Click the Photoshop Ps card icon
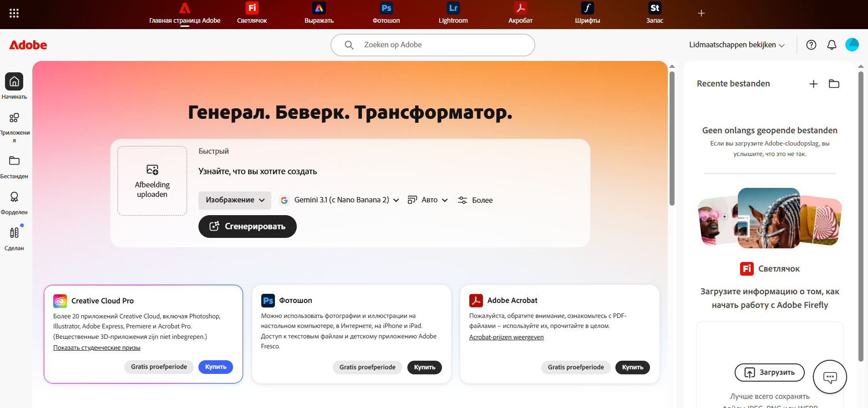This screenshot has width=868, height=408. 268,301
